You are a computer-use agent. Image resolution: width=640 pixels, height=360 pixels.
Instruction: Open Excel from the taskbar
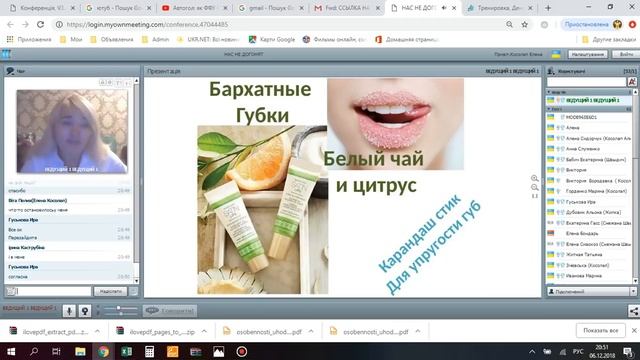pos(126,351)
